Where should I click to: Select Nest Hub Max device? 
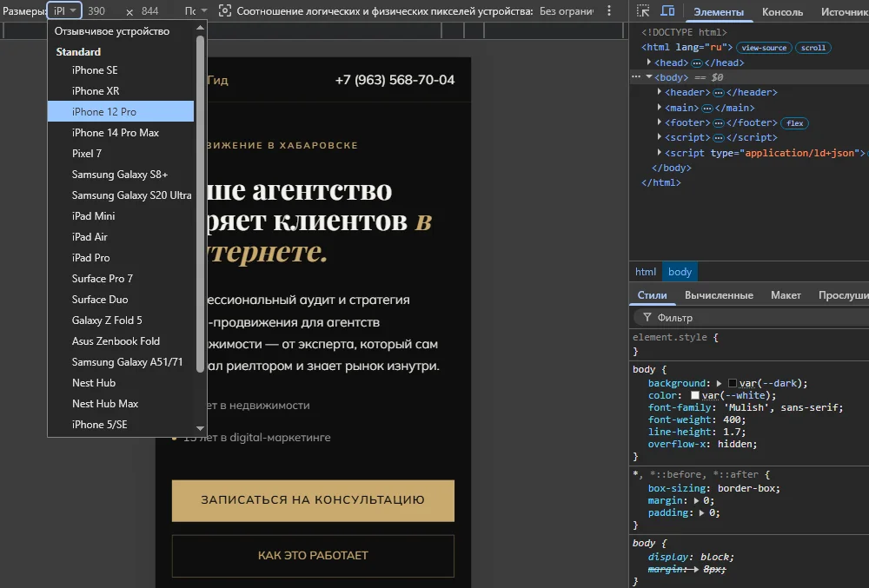point(121,404)
